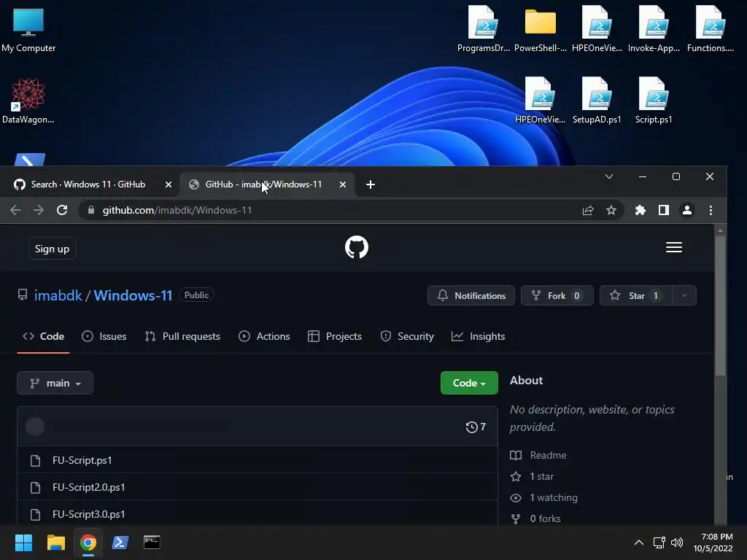View commit history clock icon showing 7

pos(476,427)
